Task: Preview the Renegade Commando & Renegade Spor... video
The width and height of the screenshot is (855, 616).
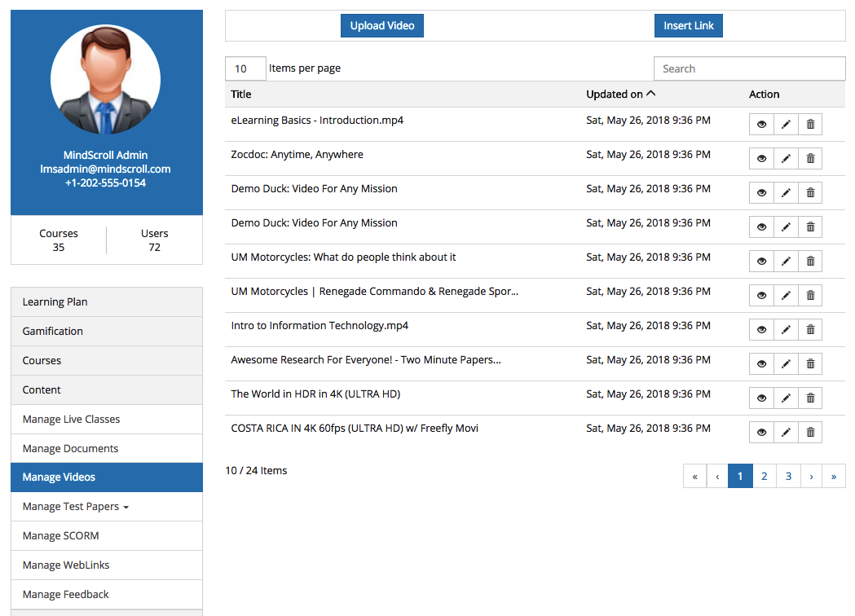Action: [761, 296]
